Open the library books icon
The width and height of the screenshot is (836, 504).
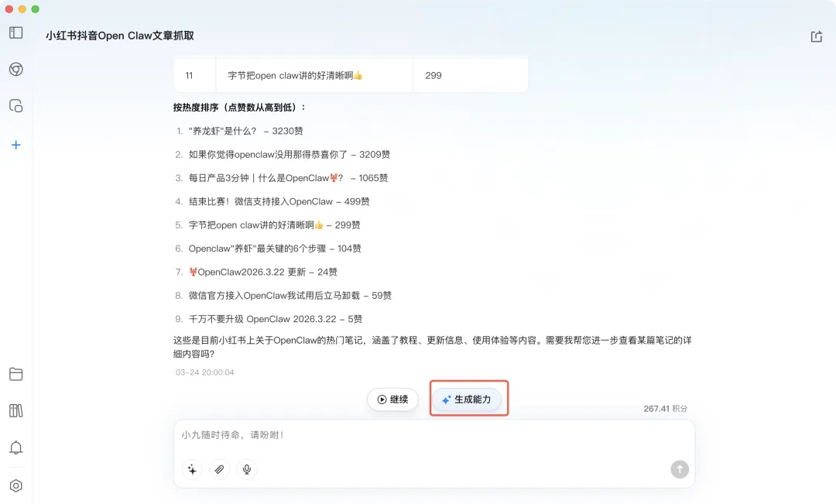(16, 410)
